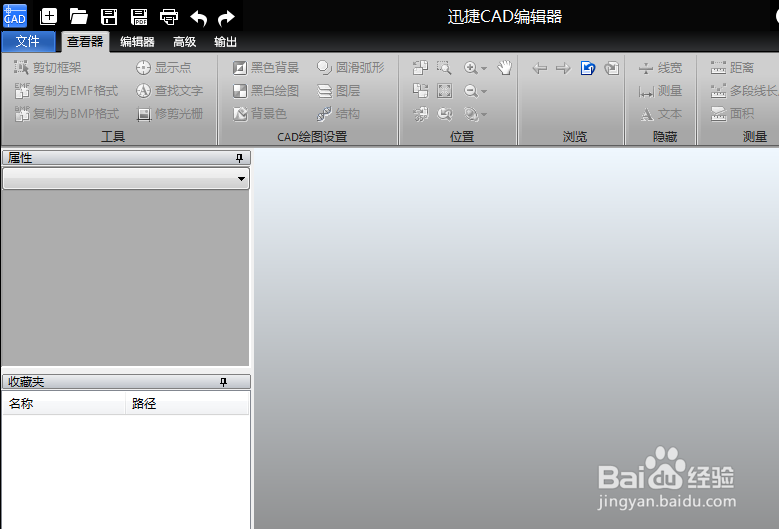Screen dimensions: 779x529
Task: Create a new file via plus icon
Action: (x=48, y=16)
